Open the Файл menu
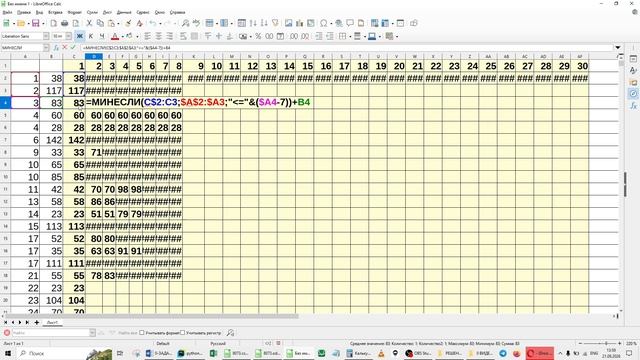Screen dimensions: 640x360 [x=7, y=13]
